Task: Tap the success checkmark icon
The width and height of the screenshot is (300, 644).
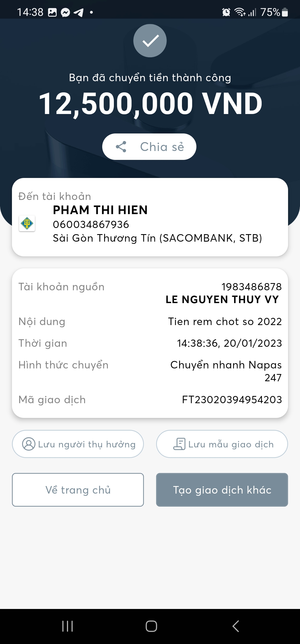Action: point(150,41)
